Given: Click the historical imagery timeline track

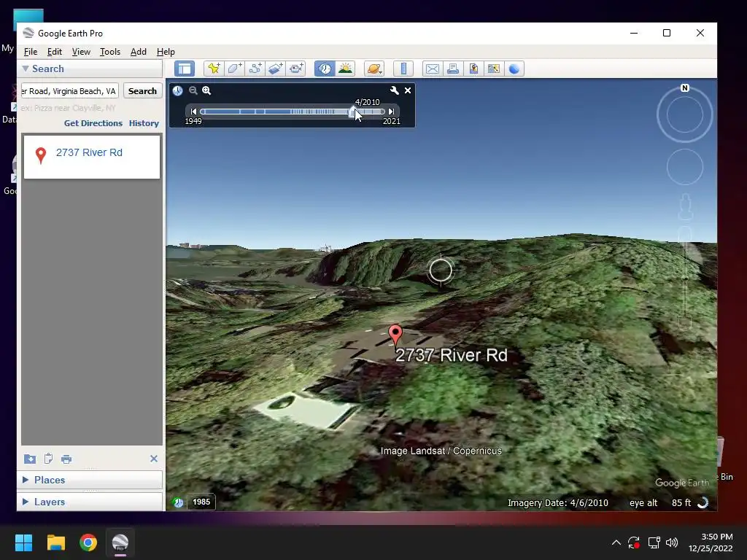Looking at the screenshot, I should (x=292, y=112).
